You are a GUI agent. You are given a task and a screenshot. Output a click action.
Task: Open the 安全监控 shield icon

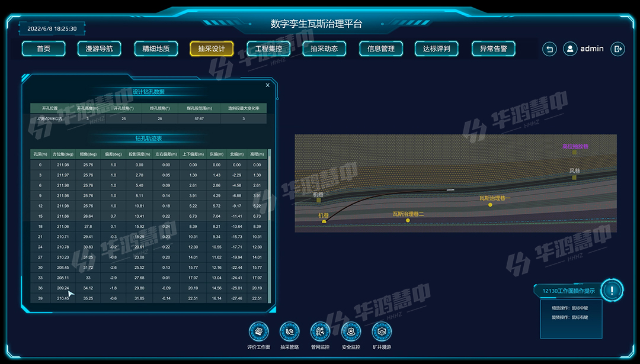pos(351,331)
